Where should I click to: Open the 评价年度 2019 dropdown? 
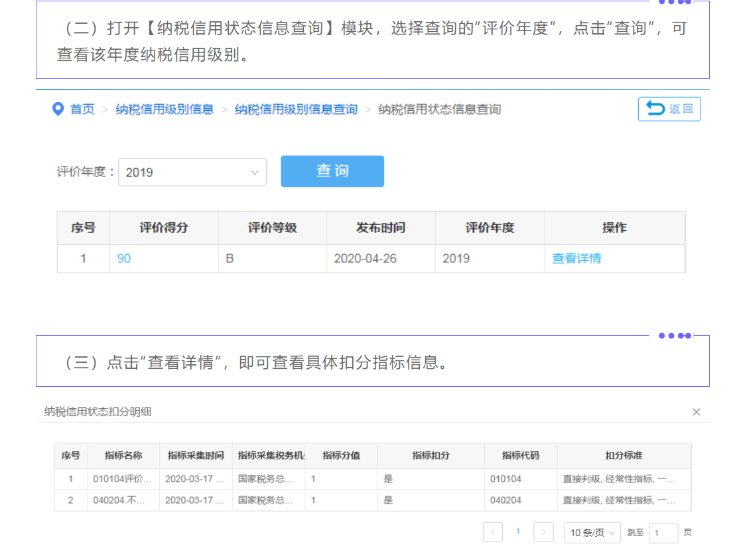pyautogui.click(x=192, y=173)
